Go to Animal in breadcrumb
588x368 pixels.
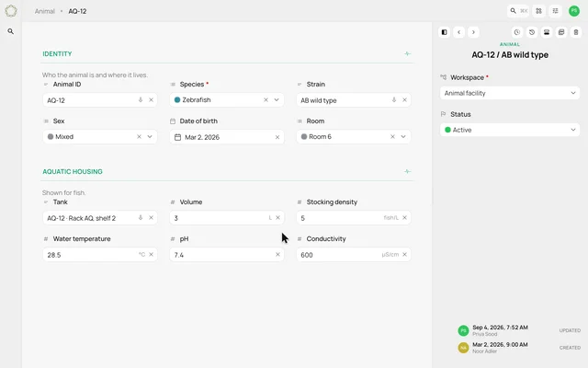[x=45, y=11]
